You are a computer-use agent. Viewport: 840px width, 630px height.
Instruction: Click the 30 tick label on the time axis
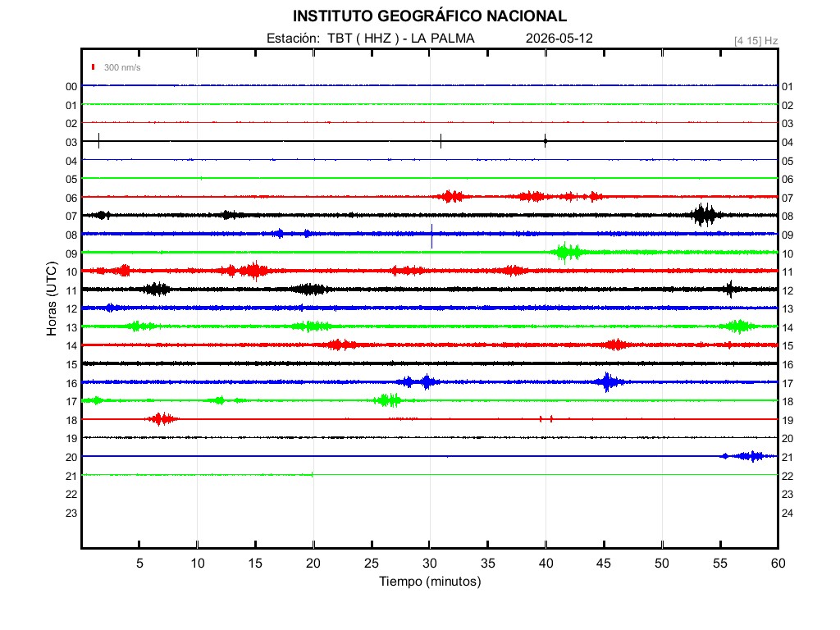click(430, 563)
